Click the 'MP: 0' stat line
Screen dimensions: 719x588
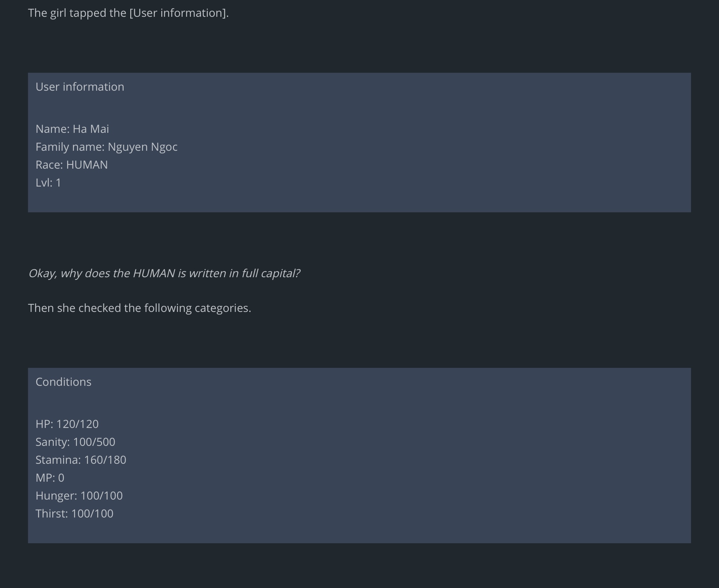50,478
